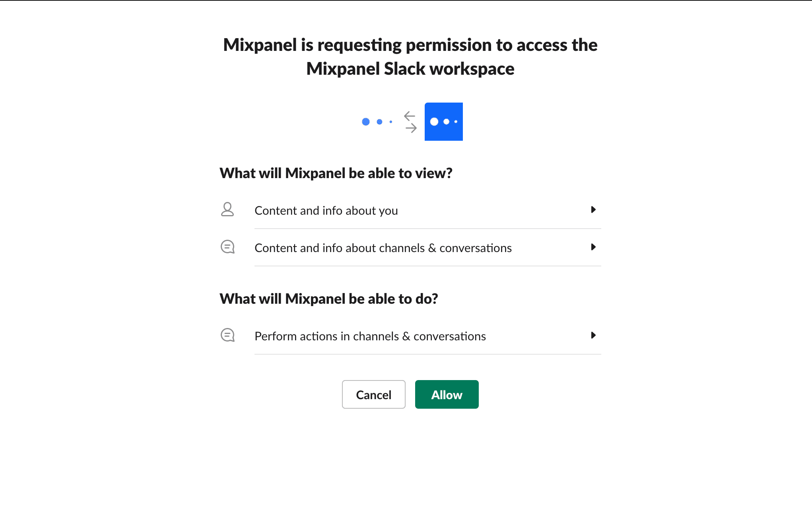Click Cancel to deny permission request
This screenshot has height=524, width=812.
coord(373,394)
